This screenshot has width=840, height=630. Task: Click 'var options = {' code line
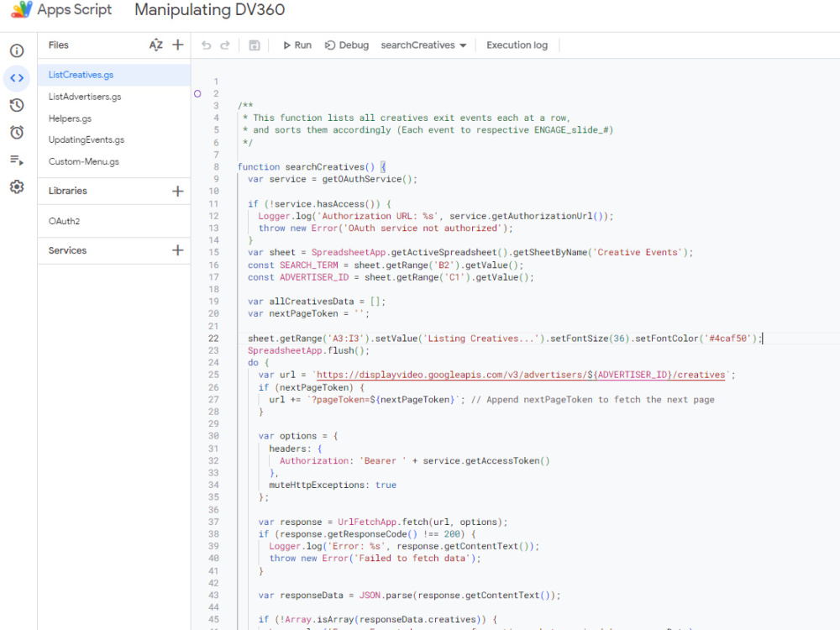pyautogui.click(x=298, y=437)
